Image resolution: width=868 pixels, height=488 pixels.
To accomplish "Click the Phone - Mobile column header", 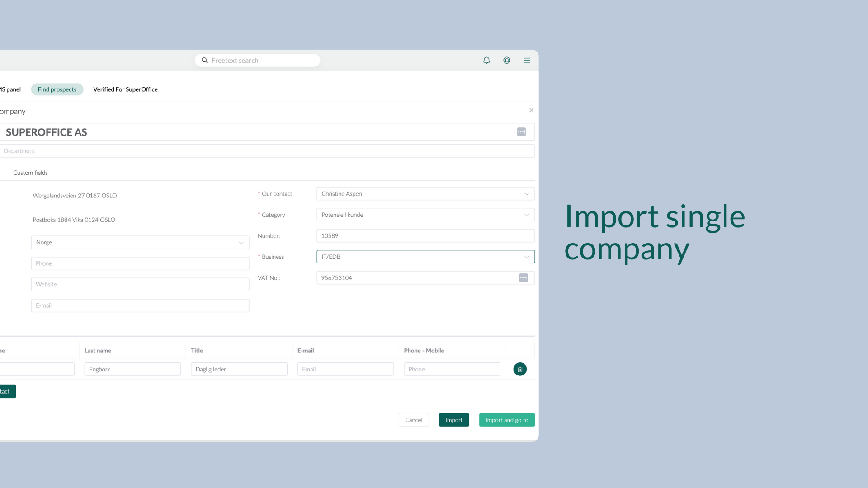I will (x=424, y=351).
